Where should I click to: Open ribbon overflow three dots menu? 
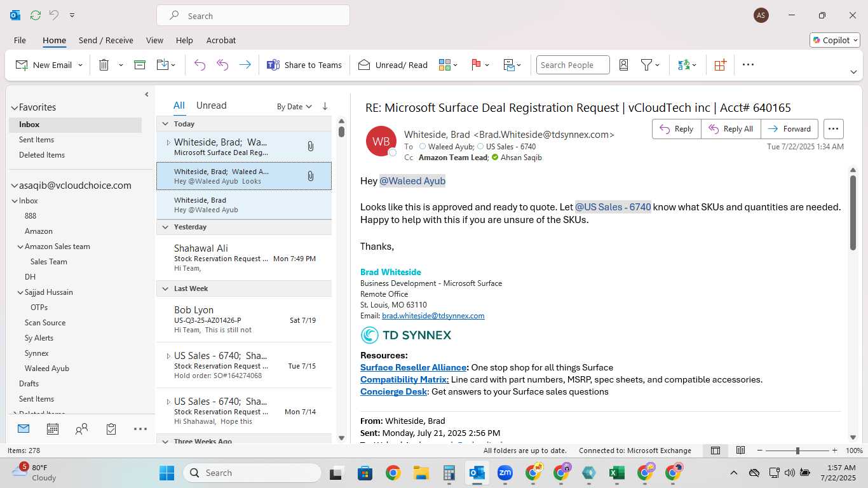748,65
